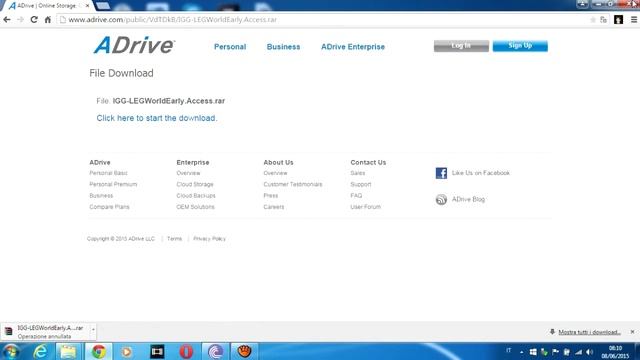This screenshot has width=640, height=360.
Task: Open the Careers footer link
Action: coord(274,207)
